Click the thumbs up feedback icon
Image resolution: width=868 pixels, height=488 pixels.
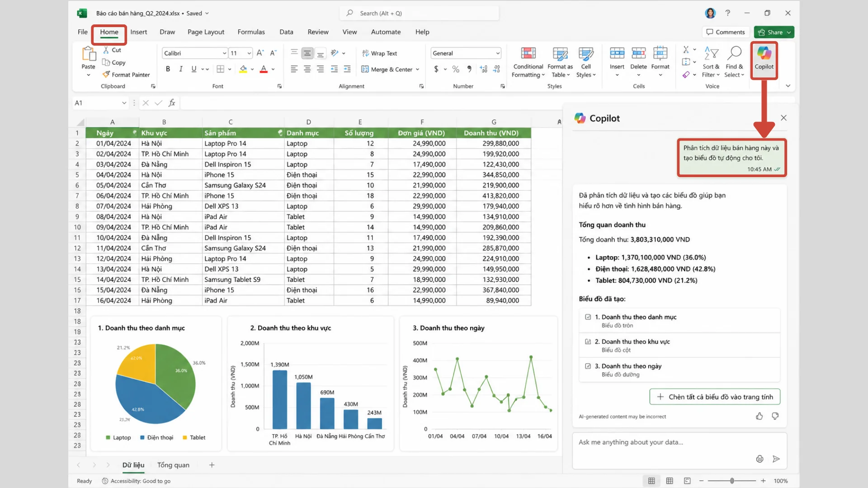759,416
